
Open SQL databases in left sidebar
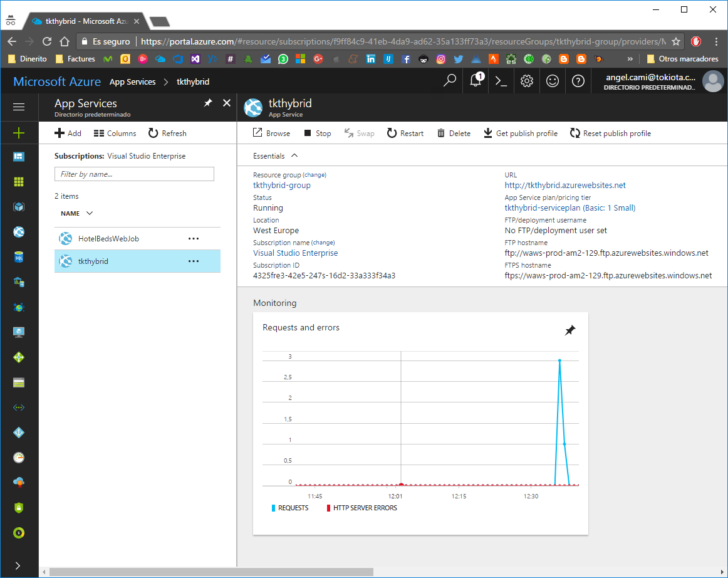tap(19, 257)
